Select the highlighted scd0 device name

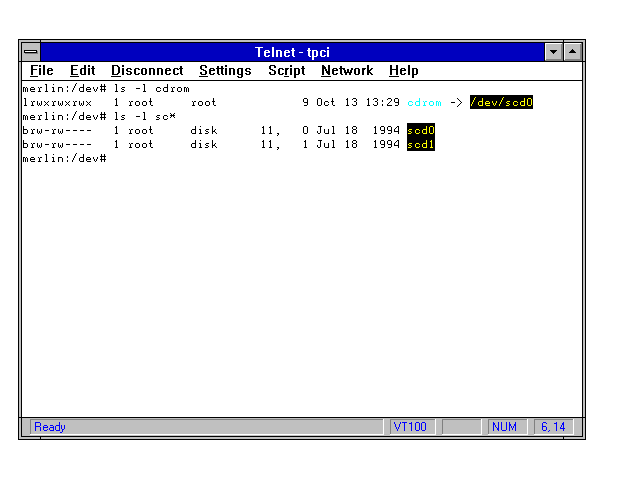pyautogui.click(x=421, y=130)
